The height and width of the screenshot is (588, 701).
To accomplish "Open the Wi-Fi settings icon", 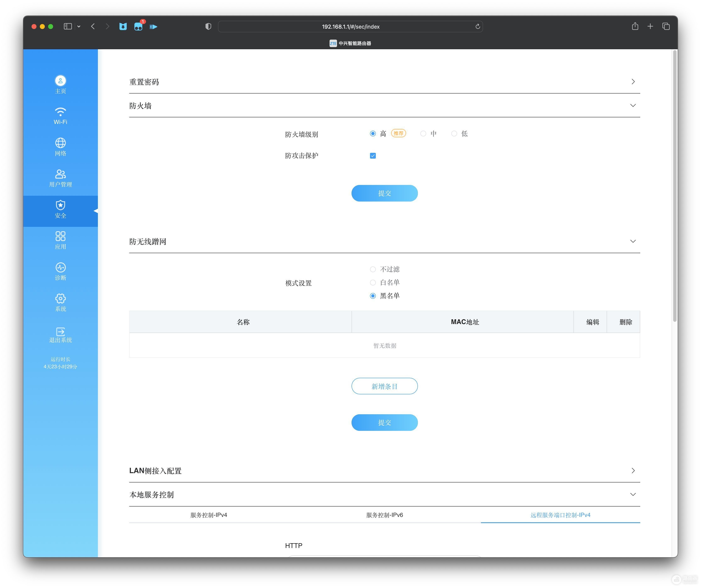I will 60,112.
